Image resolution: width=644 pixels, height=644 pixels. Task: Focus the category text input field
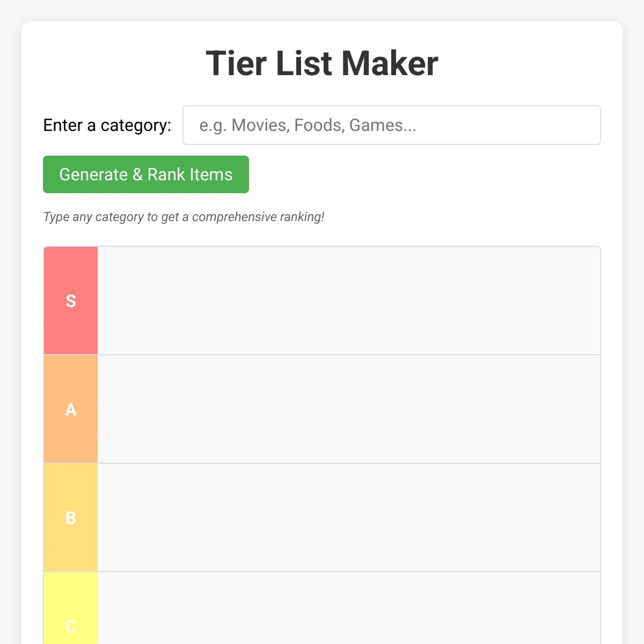[x=392, y=125]
